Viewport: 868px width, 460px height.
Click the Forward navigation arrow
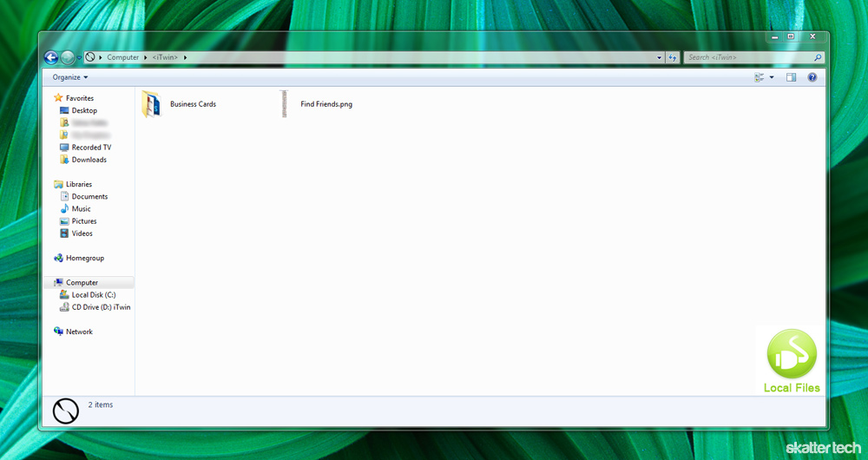coord(68,57)
